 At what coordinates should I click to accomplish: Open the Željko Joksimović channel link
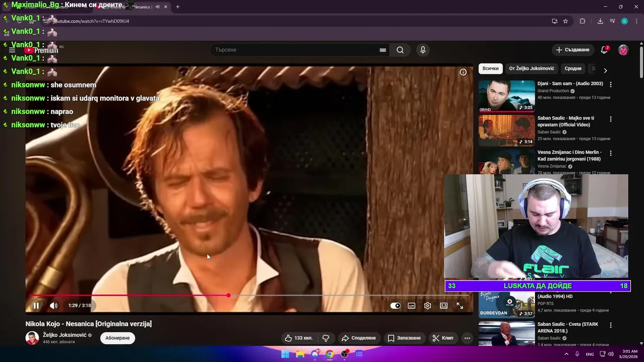coord(64,335)
